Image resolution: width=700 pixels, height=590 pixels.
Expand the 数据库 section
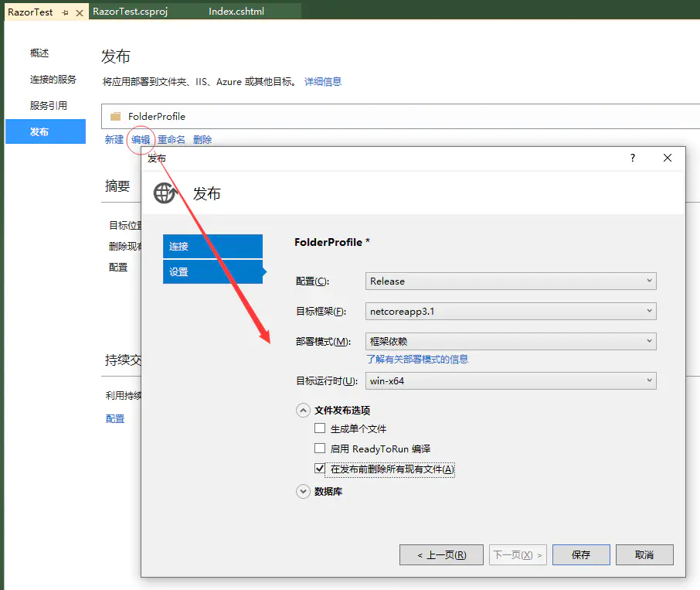(303, 491)
